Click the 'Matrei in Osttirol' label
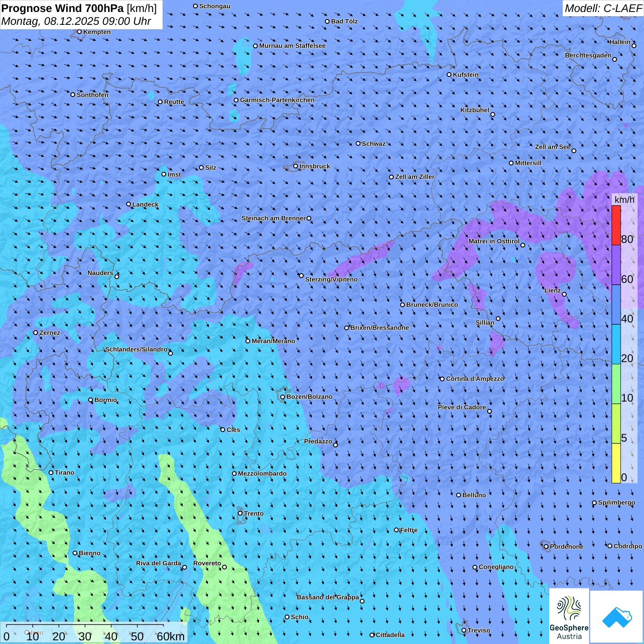644x644 pixels. [494, 241]
